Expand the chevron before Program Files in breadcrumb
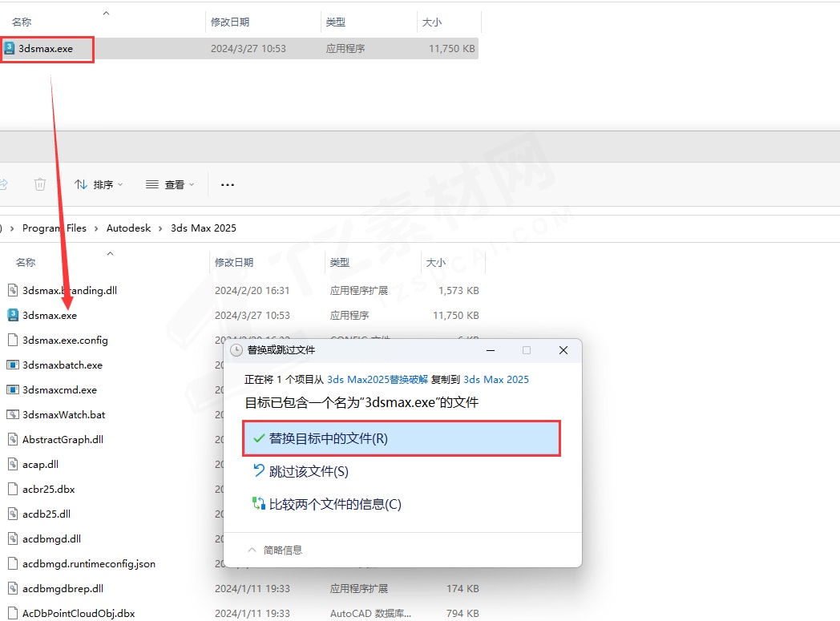This screenshot has height=621, width=840. pyautogui.click(x=12, y=228)
